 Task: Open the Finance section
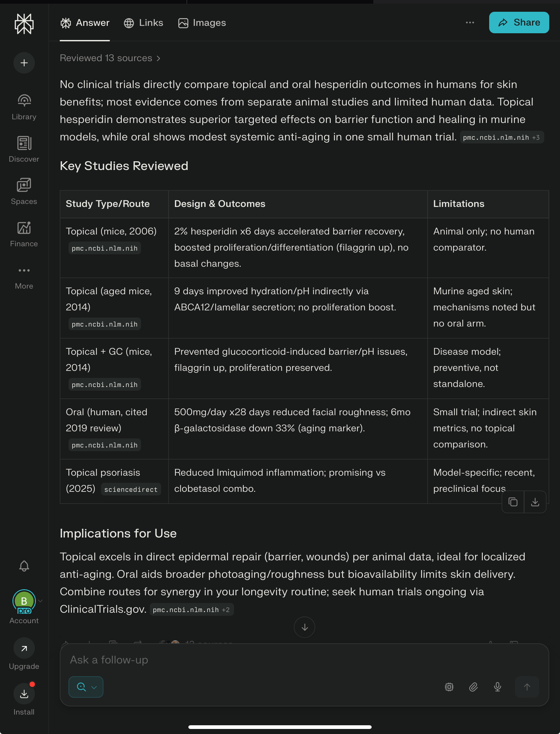click(24, 234)
